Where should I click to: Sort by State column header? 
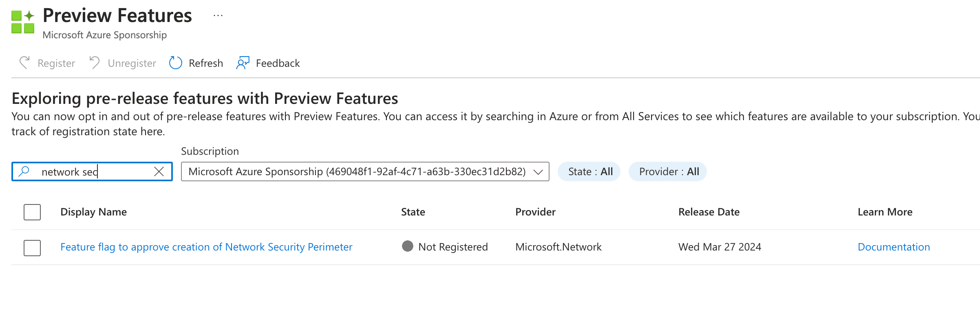tap(413, 212)
